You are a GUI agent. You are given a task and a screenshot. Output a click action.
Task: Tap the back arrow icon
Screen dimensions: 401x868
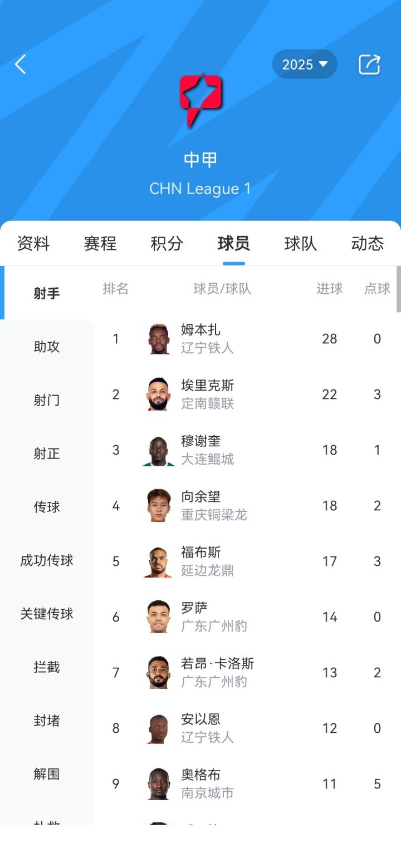pyautogui.click(x=21, y=65)
